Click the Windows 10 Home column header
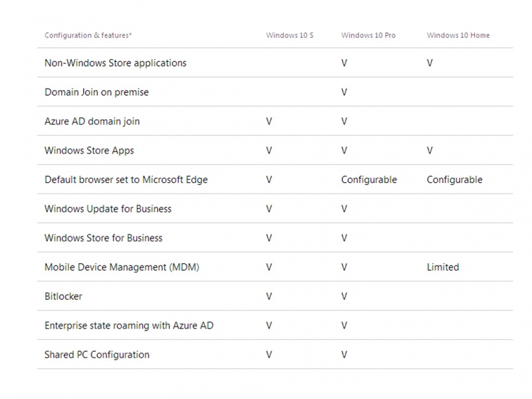 tap(458, 35)
